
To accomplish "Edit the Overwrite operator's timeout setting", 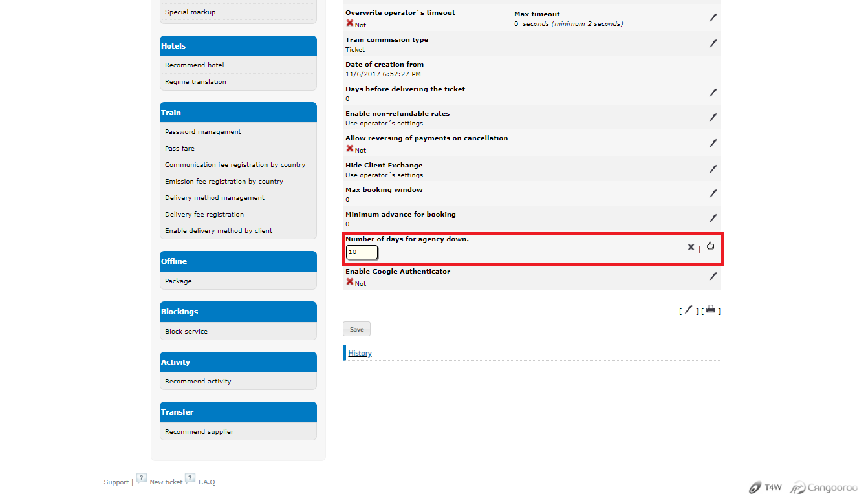I will point(713,18).
